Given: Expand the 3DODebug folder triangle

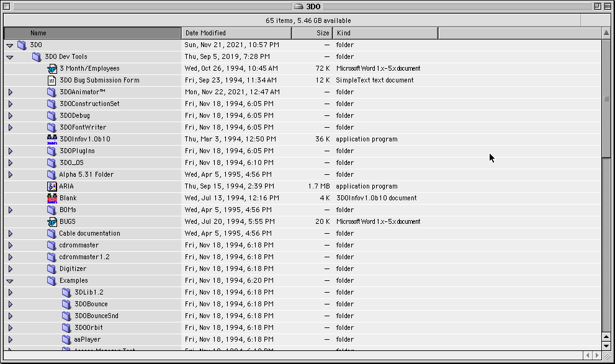Looking at the screenshot, I should [x=10, y=115].
